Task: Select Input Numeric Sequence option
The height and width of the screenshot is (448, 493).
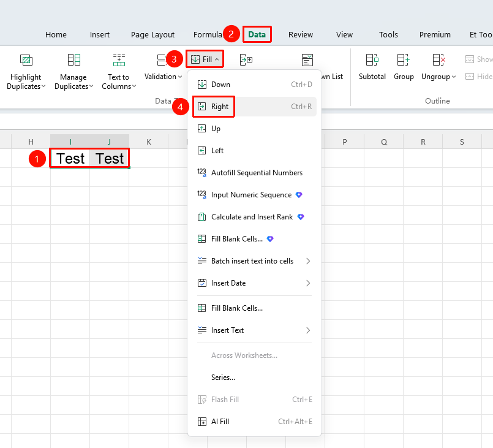Action: pos(254,195)
